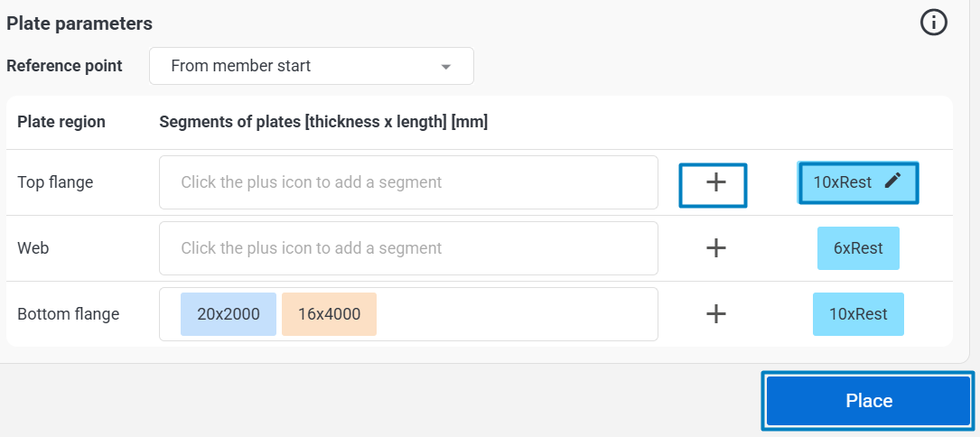Click the Top flange row label
Screen dimensions: 980x437
[55, 182]
